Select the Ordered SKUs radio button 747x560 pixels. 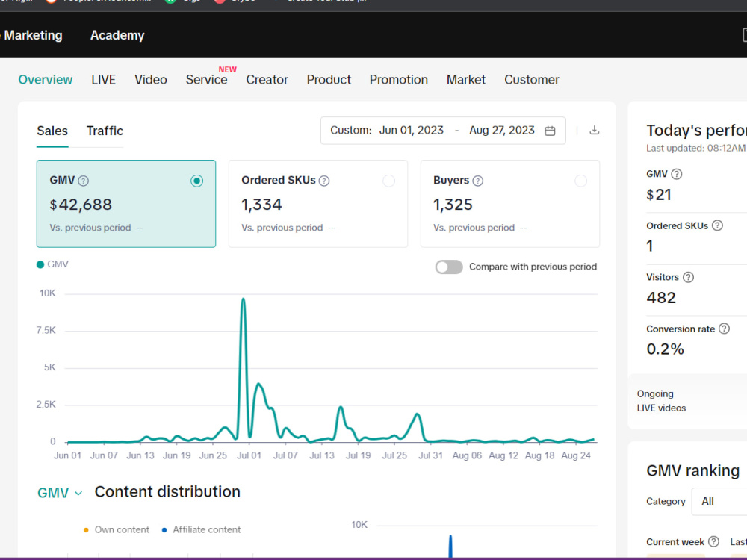(388, 181)
